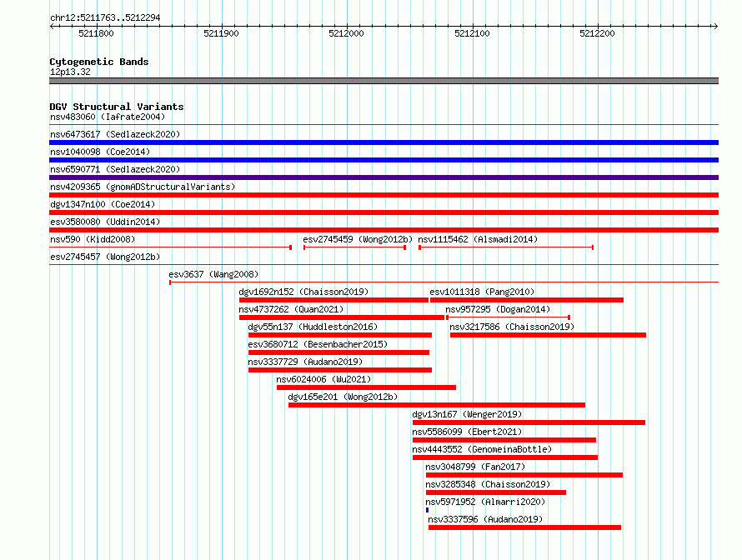Click nsv1115462 (Alsmadi2014) label
Image resolution: width=742 pixels, height=560 pixels.
click(478, 239)
